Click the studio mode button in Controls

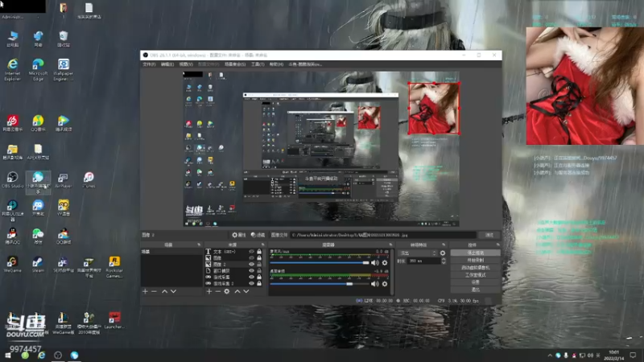pos(476,275)
